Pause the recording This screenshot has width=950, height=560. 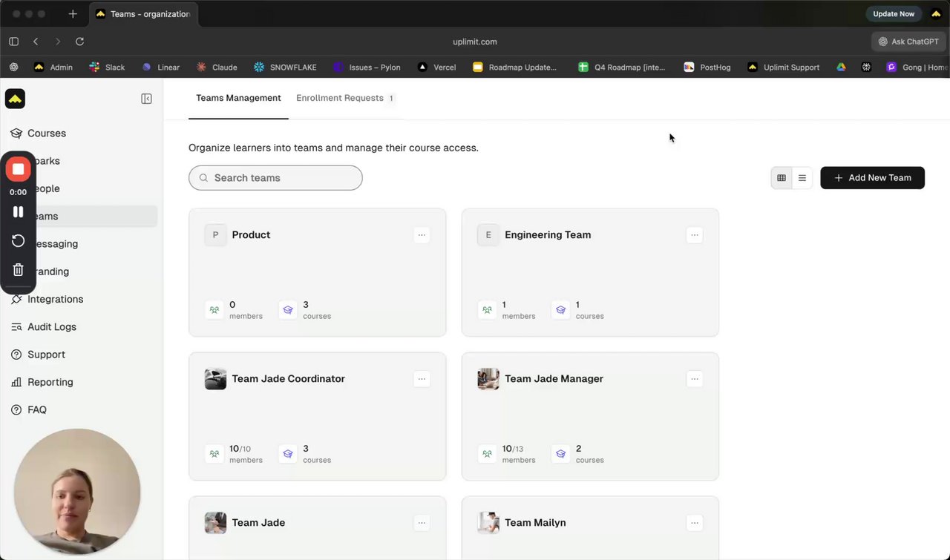click(18, 212)
